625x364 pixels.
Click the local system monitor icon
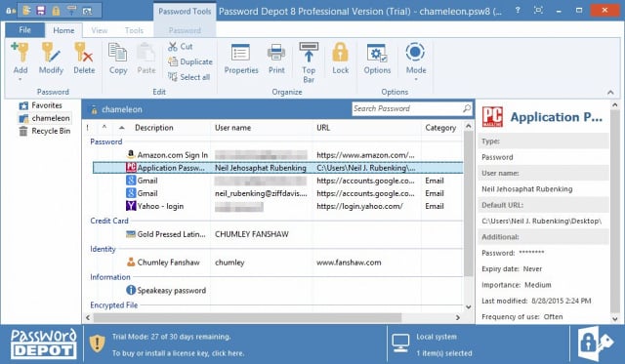point(400,344)
